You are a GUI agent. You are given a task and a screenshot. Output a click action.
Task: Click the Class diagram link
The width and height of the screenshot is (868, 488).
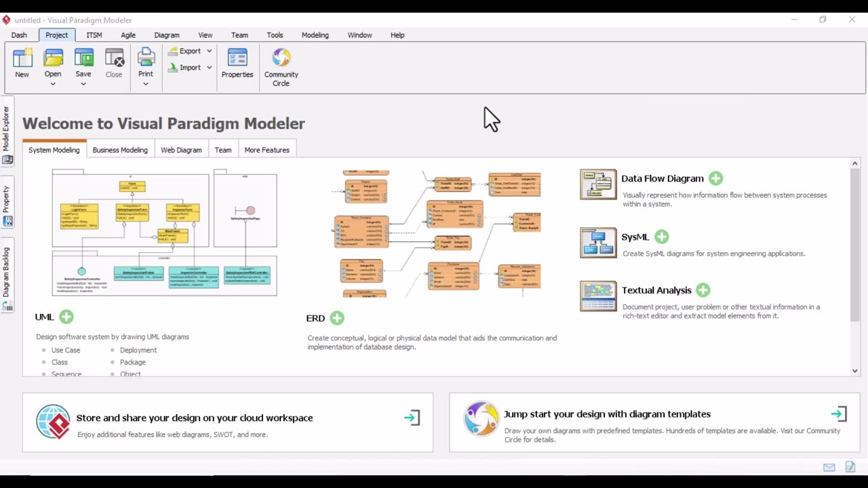coord(60,363)
